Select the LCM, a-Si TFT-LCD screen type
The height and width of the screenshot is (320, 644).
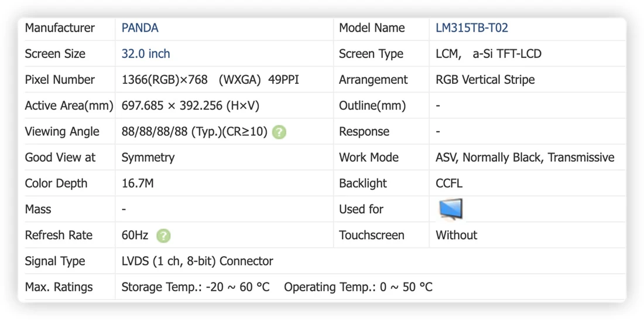click(x=489, y=54)
